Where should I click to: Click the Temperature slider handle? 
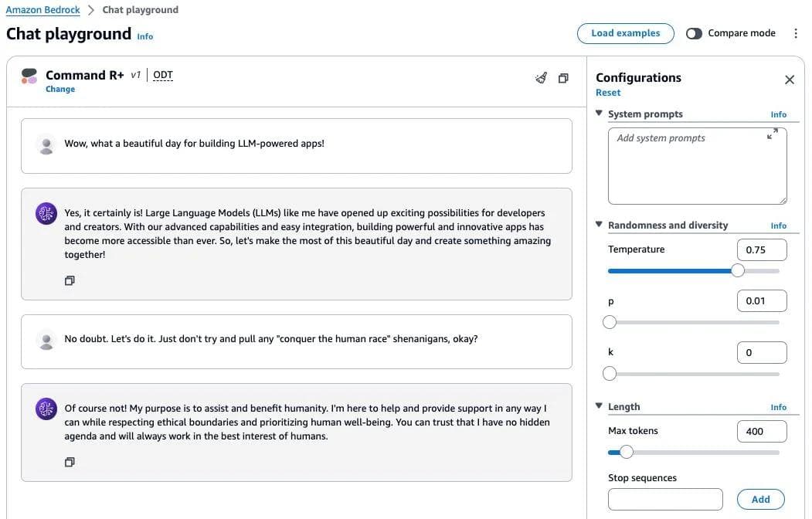[x=738, y=270]
